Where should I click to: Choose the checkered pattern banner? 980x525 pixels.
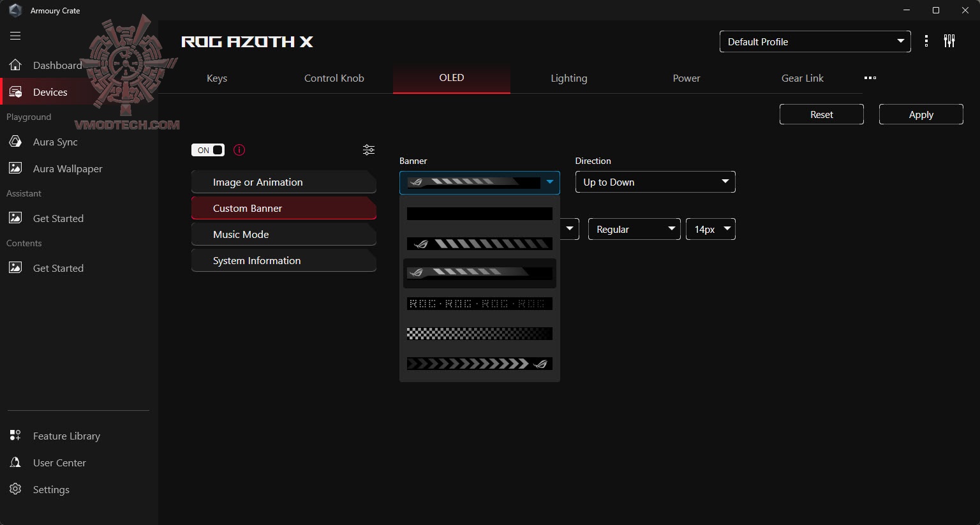pos(480,334)
